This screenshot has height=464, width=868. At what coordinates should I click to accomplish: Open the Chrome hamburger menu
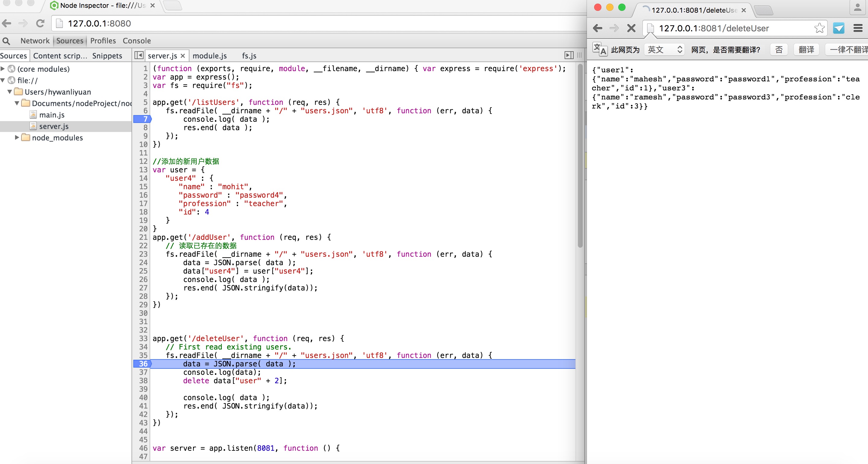pyautogui.click(x=858, y=28)
